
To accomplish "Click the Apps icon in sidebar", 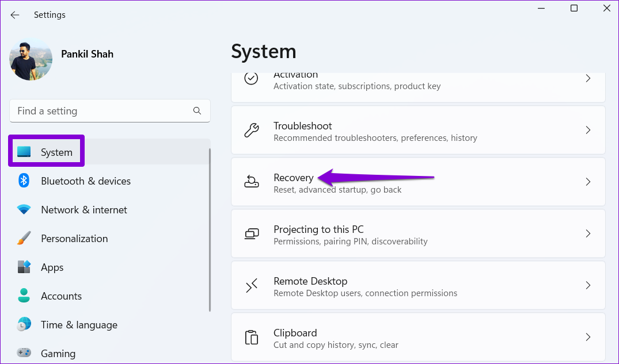I will 24,267.
